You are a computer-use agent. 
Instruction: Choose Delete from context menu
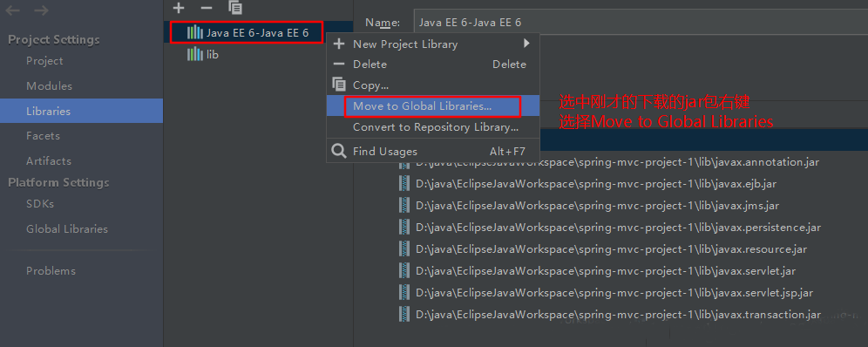[433, 65]
